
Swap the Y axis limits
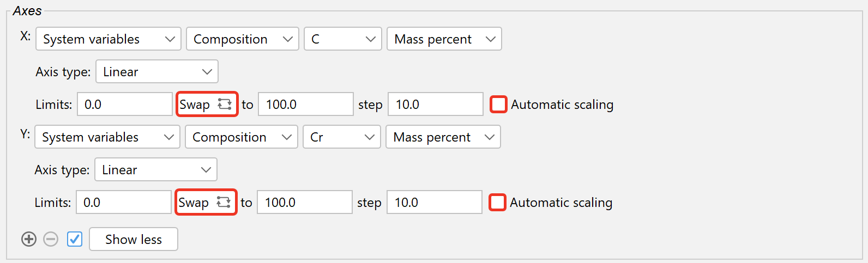(206, 202)
